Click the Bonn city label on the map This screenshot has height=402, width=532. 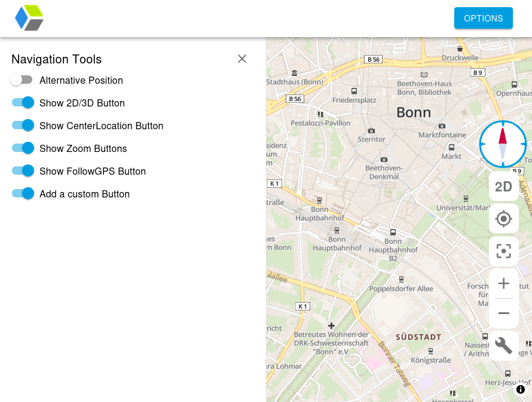[x=414, y=112]
